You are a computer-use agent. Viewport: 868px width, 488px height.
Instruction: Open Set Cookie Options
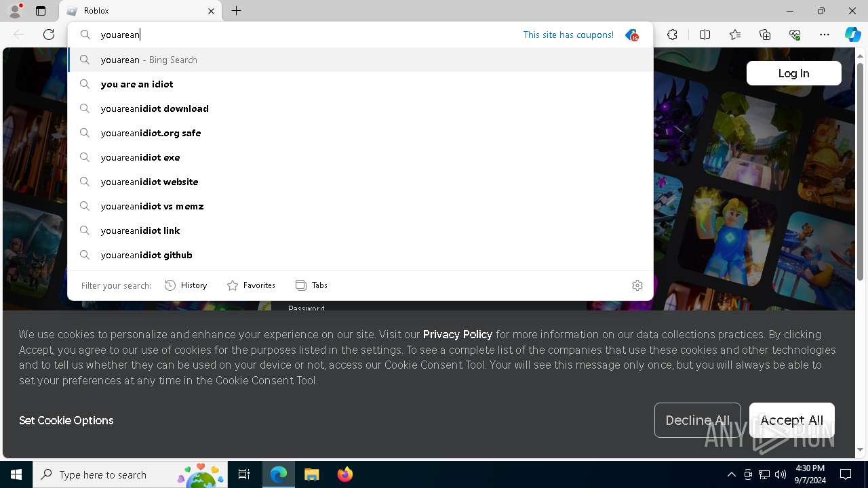pyautogui.click(x=66, y=420)
